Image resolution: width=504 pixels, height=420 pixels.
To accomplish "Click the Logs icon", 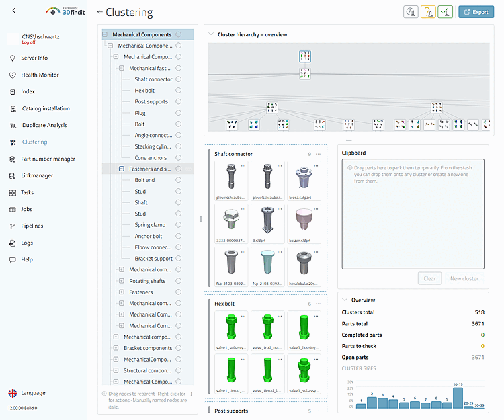I will (13, 243).
